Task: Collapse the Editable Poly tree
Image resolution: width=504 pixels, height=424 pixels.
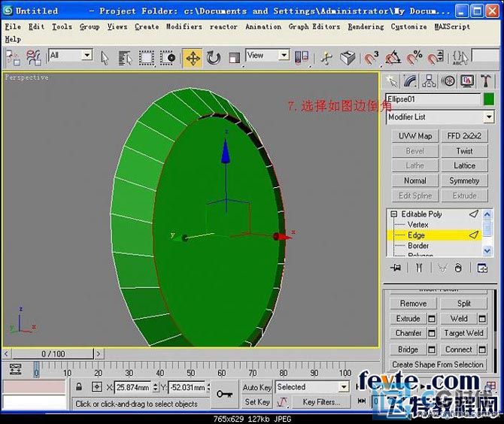Action: click(393, 214)
